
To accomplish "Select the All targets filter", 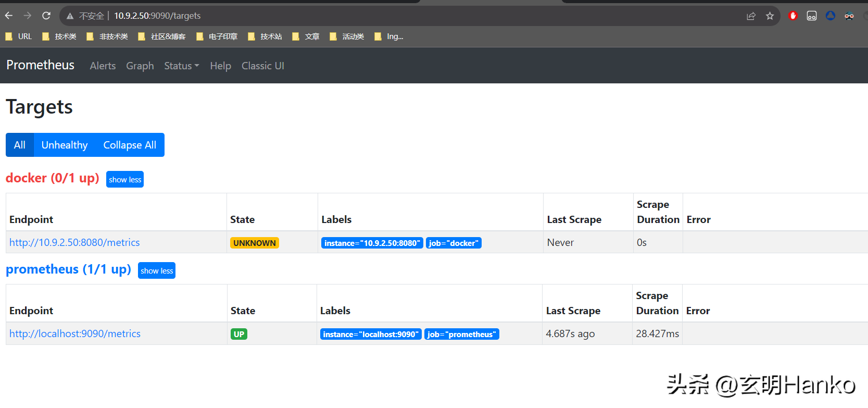I will [x=20, y=145].
